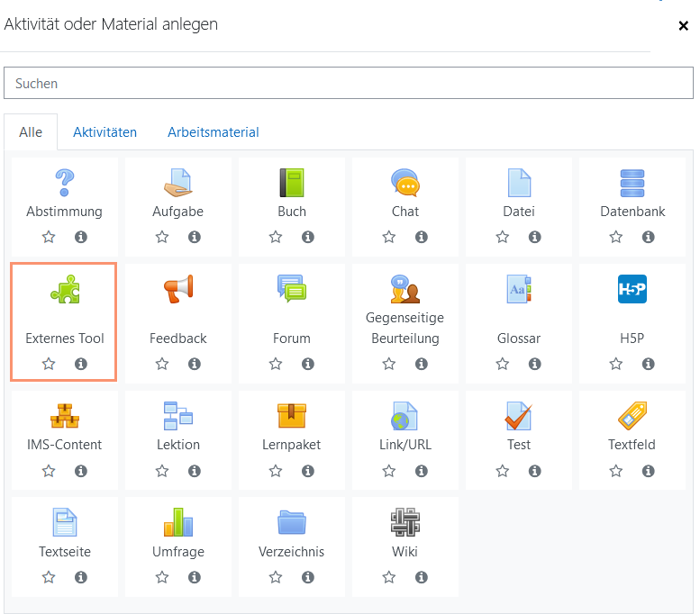
Task: Star the Glossar activity
Action: coord(502,364)
